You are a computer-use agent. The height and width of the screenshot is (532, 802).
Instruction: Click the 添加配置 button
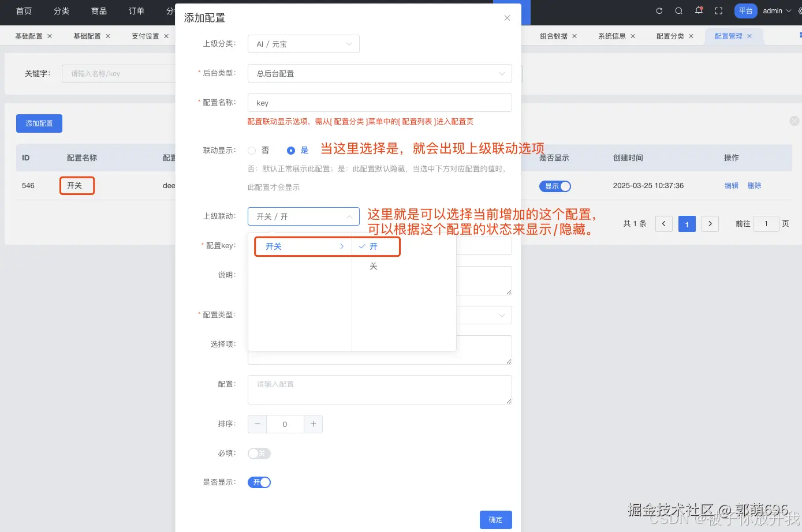39,123
